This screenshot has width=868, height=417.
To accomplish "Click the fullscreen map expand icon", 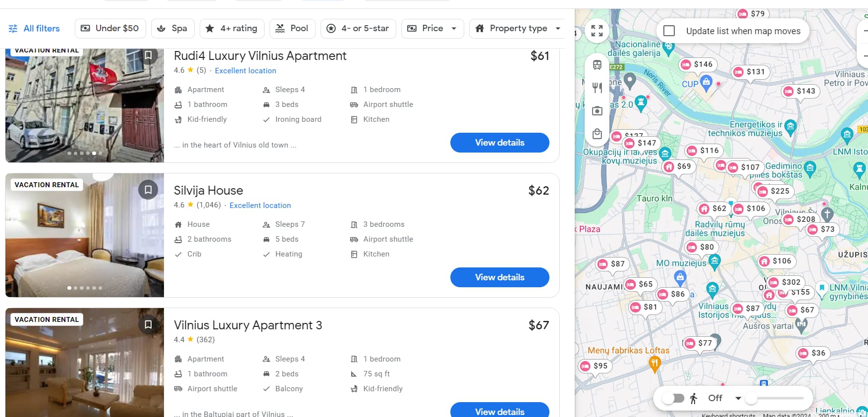I will click(x=597, y=31).
